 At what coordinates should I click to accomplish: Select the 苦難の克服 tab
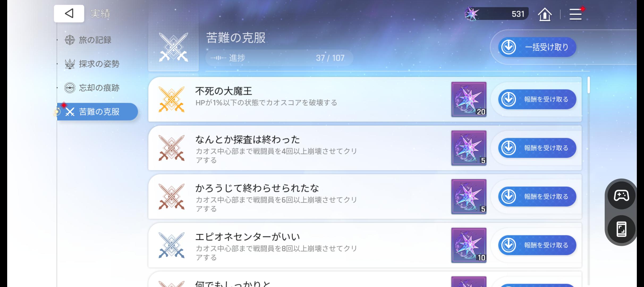(x=99, y=112)
